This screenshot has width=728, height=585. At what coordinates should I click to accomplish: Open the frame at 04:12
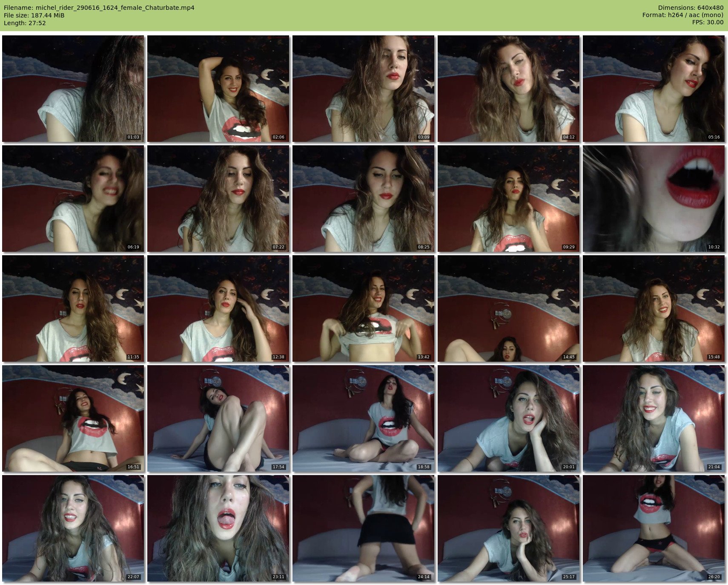coord(509,89)
